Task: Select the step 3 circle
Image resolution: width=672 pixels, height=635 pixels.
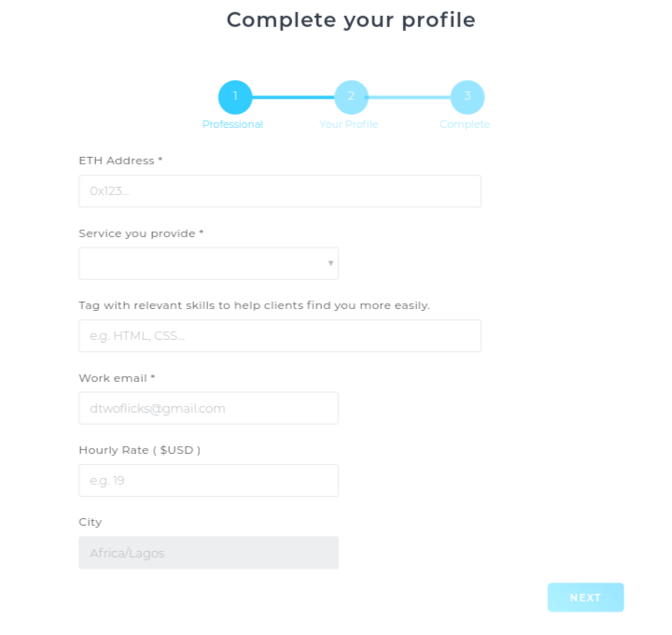Action: (x=467, y=96)
